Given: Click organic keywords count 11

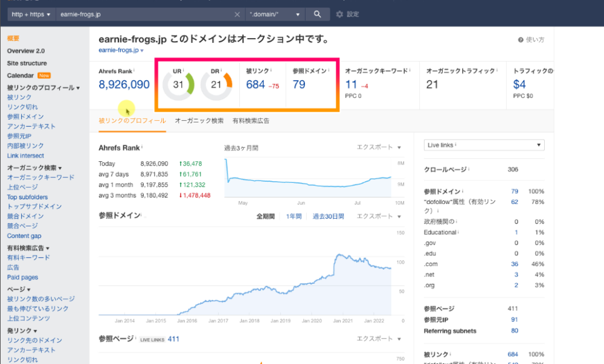Looking at the screenshot, I should tap(351, 85).
